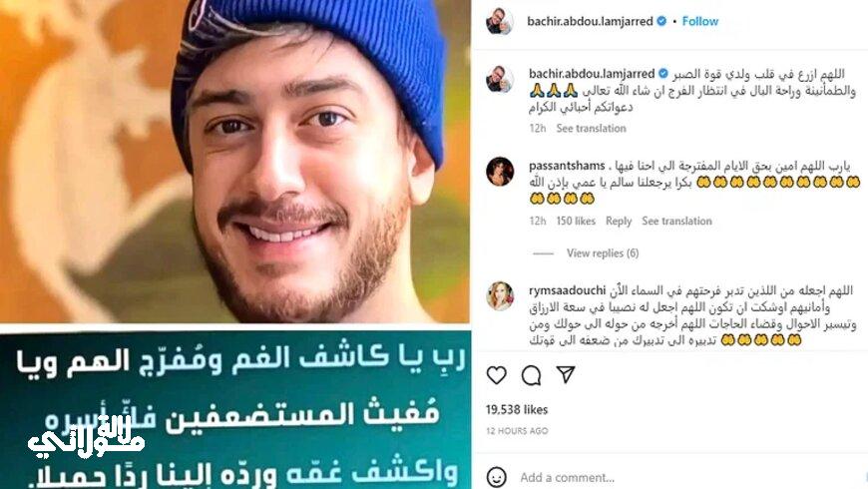Share post using paper plane icon
The width and height of the screenshot is (868, 489).
(566, 375)
